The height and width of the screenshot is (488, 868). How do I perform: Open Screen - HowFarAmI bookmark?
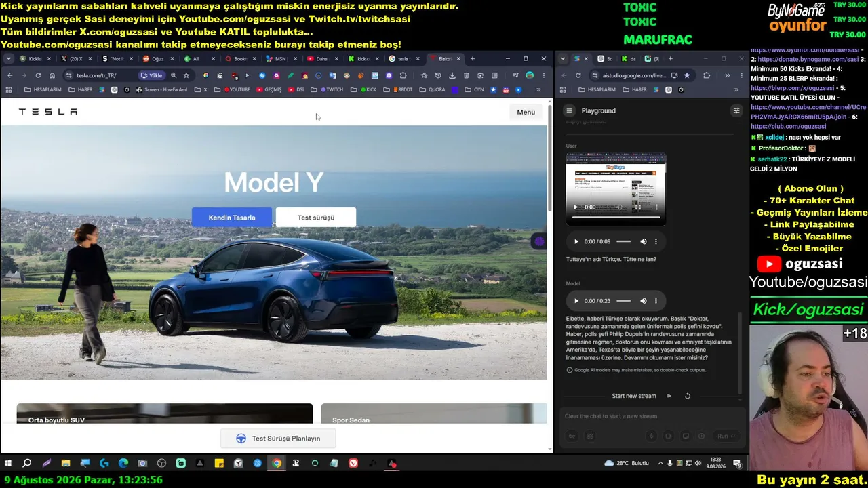coord(161,89)
